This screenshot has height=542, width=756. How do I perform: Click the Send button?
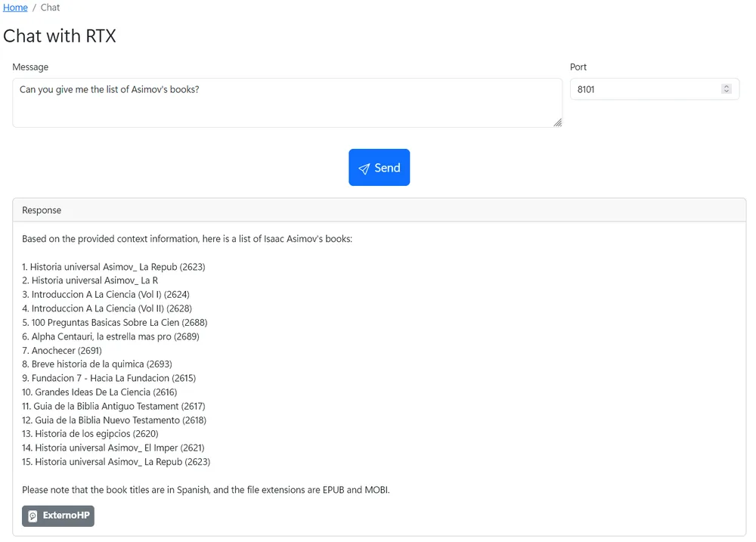[379, 167]
